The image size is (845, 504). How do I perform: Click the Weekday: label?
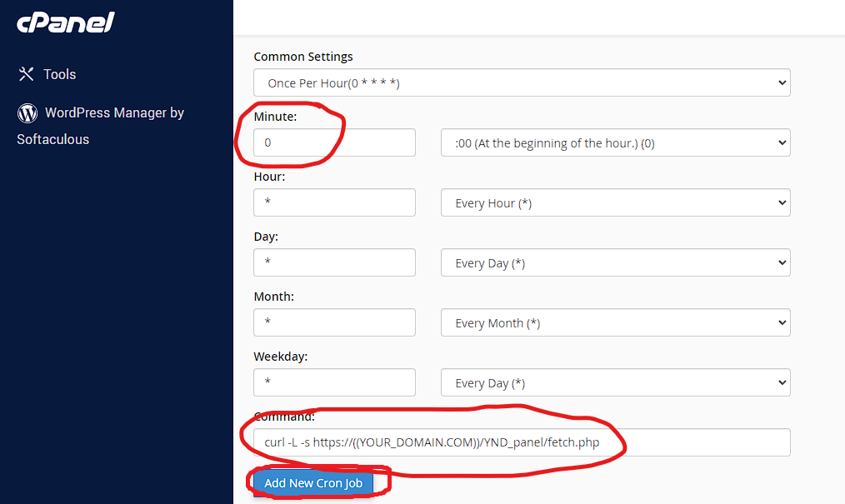pyautogui.click(x=281, y=357)
